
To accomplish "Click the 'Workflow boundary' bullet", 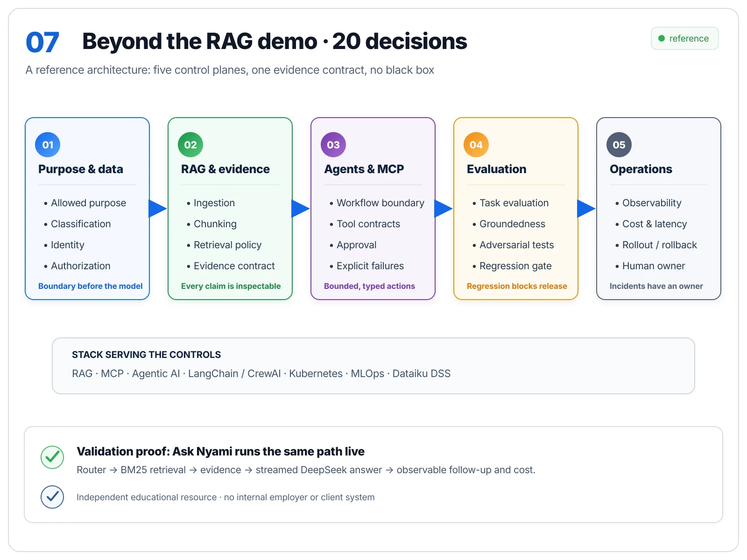I will point(377,203).
